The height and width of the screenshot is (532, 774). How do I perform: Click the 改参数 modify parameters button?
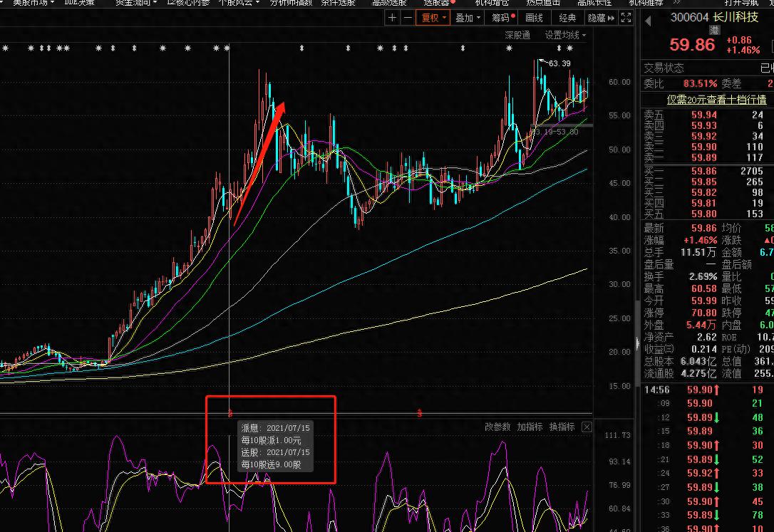click(497, 427)
